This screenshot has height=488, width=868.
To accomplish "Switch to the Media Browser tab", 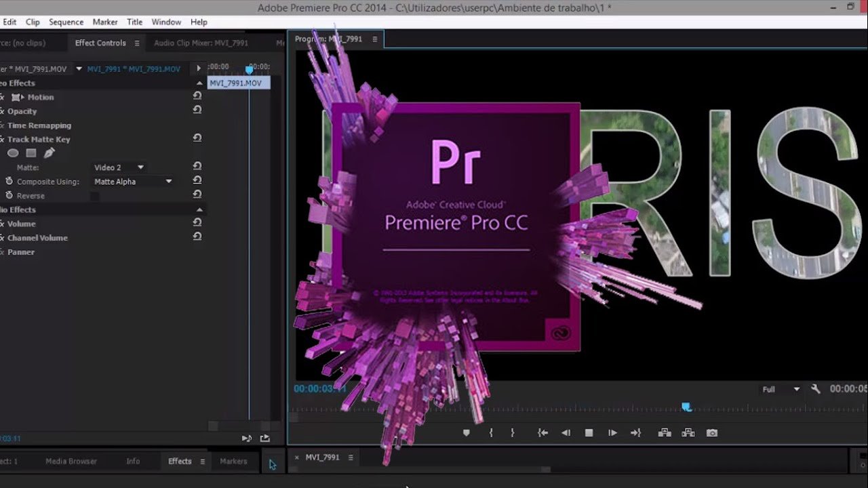I will [71, 462].
